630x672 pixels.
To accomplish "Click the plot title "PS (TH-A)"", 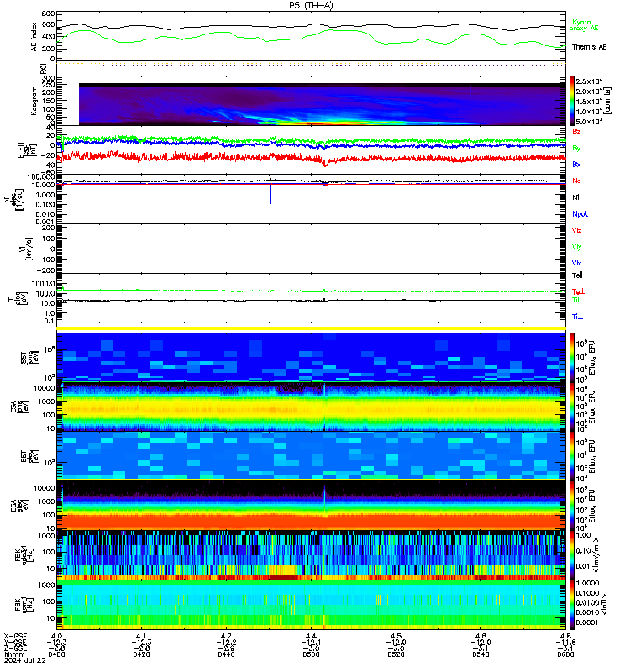I will coord(311,5).
